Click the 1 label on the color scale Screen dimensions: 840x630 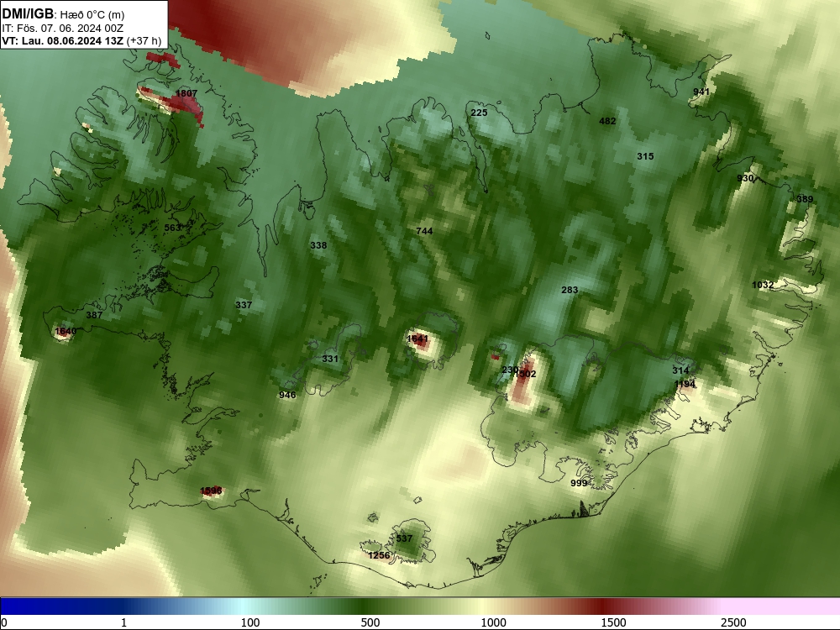point(123,622)
